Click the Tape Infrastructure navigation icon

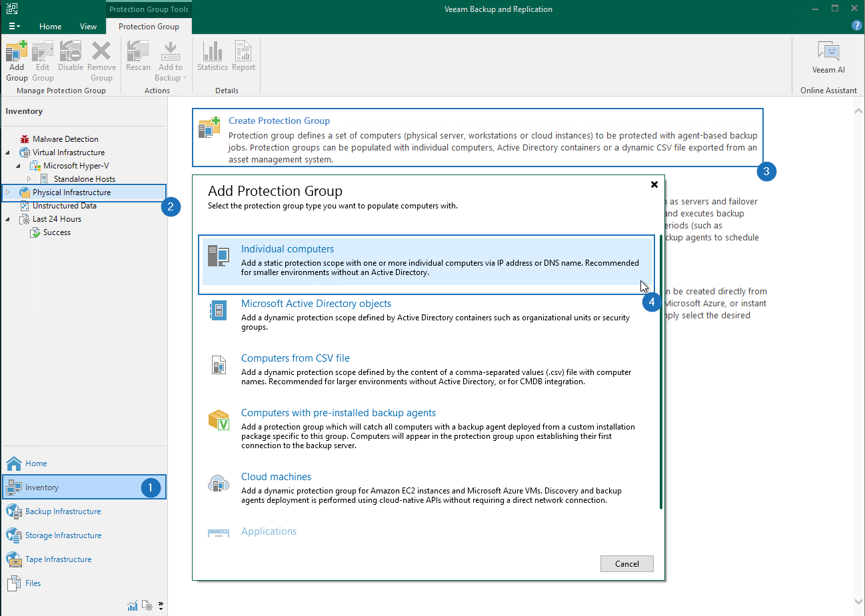[x=13, y=559]
